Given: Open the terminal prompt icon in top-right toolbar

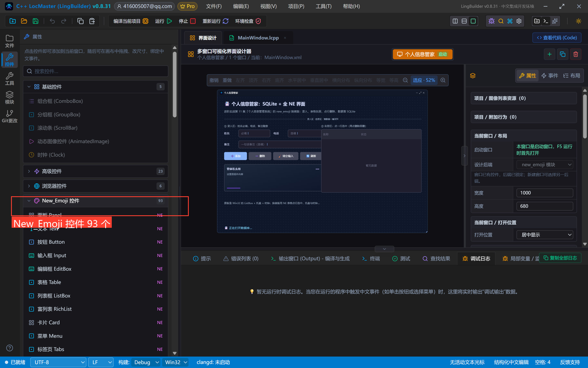Looking at the screenshot, I should click(x=546, y=21).
